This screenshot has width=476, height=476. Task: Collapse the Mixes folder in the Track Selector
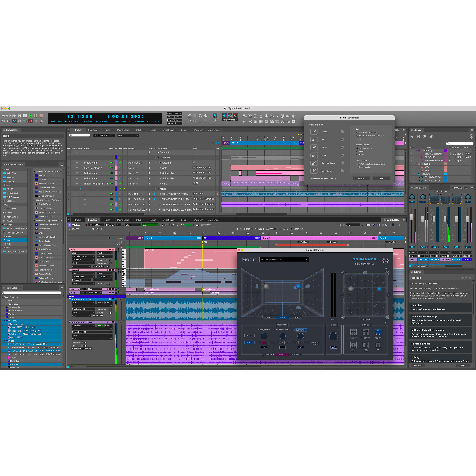point(4,341)
